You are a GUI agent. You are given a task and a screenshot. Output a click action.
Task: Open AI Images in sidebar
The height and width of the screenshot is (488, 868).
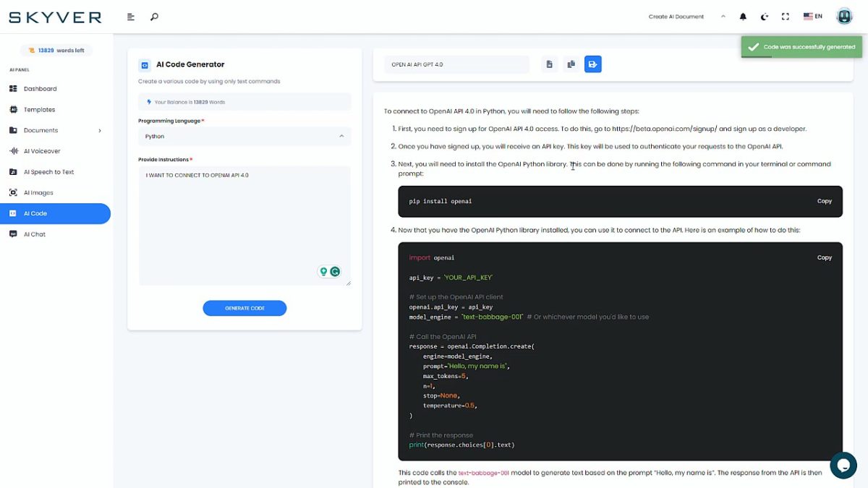point(38,193)
